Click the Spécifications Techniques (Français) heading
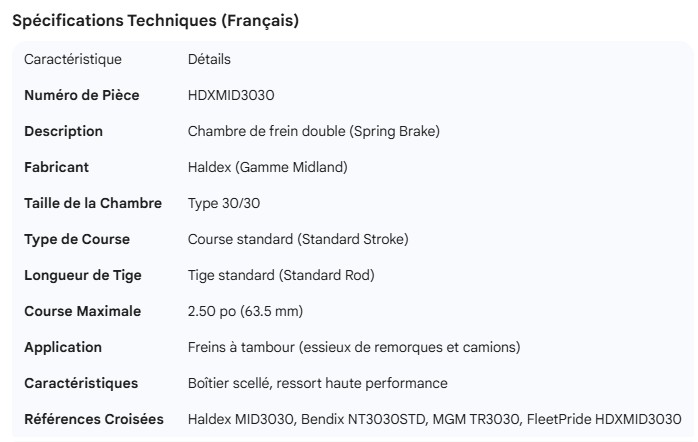698x442 pixels. pyautogui.click(x=155, y=21)
